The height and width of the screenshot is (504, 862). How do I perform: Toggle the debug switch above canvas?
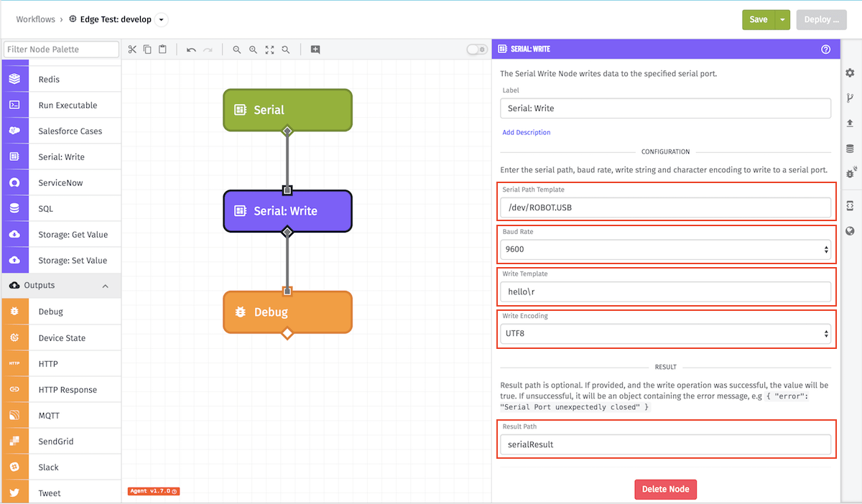click(x=476, y=50)
